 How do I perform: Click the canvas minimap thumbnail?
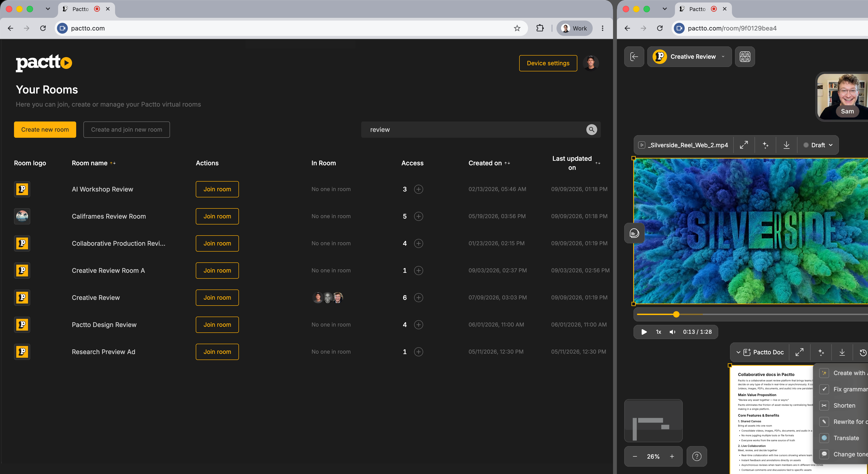point(653,420)
